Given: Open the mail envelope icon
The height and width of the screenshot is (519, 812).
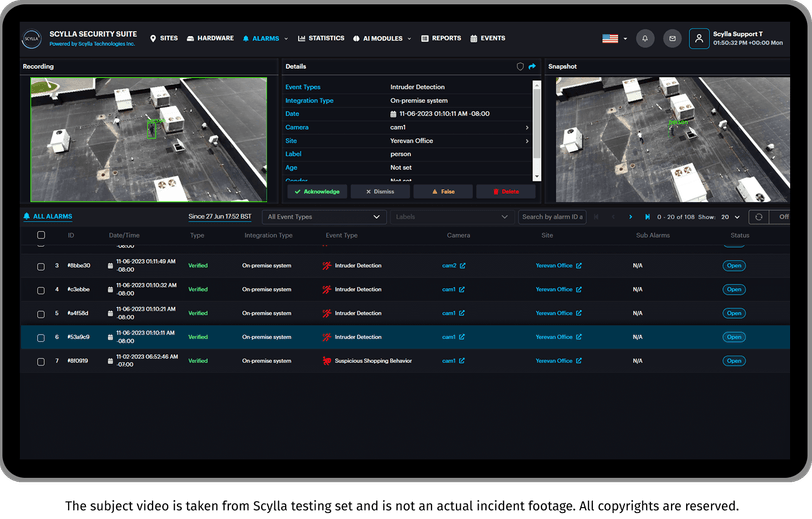Looking at the screenshot, I should pos(672,38).
